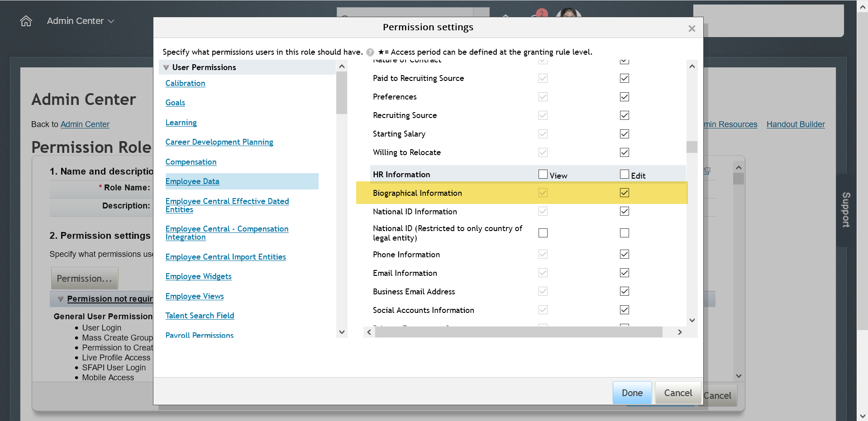868x421 pixels.
Task: Click the permissions panel vertical scroll thumb
Action: click(x=692, y=147)
